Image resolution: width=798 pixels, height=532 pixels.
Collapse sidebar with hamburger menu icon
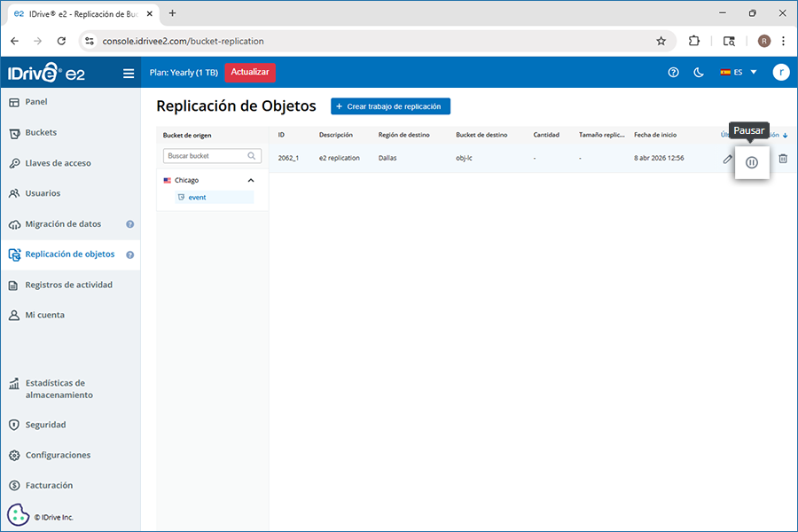pos(129,74)
